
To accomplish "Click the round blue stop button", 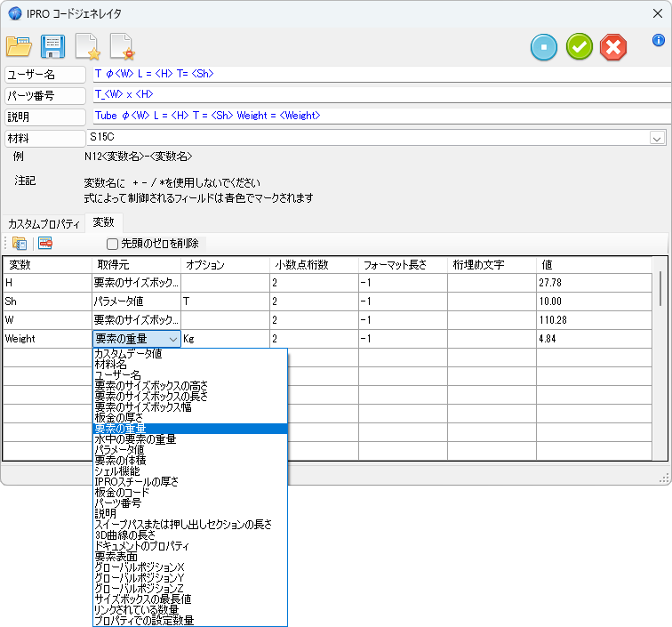I will point(544,47).
